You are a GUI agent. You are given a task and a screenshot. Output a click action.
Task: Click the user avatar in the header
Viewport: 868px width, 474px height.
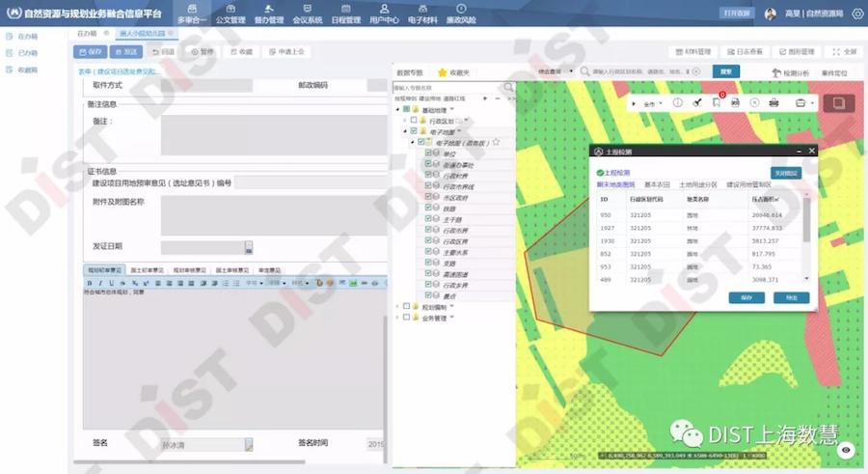pyautogui.click(x=770, y=14)
